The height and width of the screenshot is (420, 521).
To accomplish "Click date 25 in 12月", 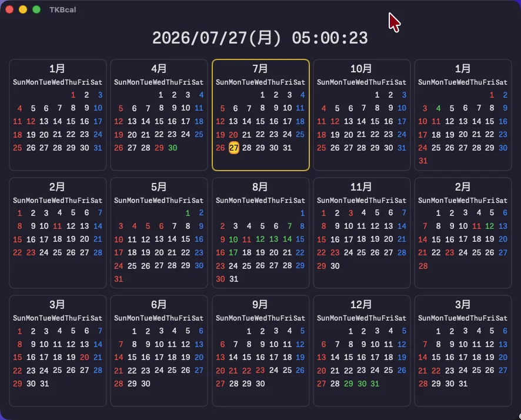I will tap(389, 371).
